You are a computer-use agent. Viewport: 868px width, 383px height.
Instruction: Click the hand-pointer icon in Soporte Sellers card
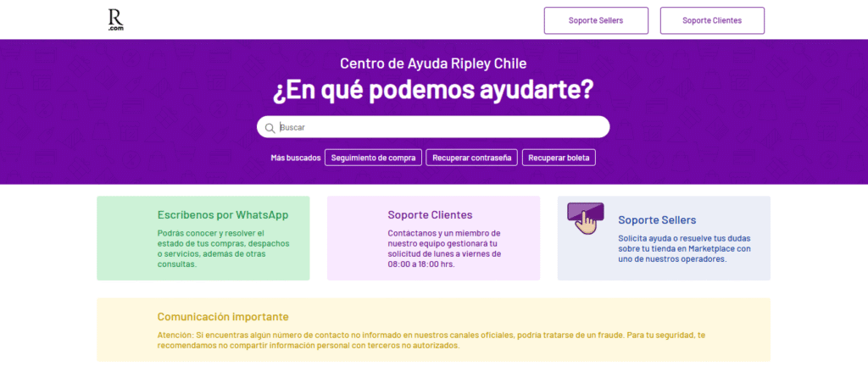586,218
